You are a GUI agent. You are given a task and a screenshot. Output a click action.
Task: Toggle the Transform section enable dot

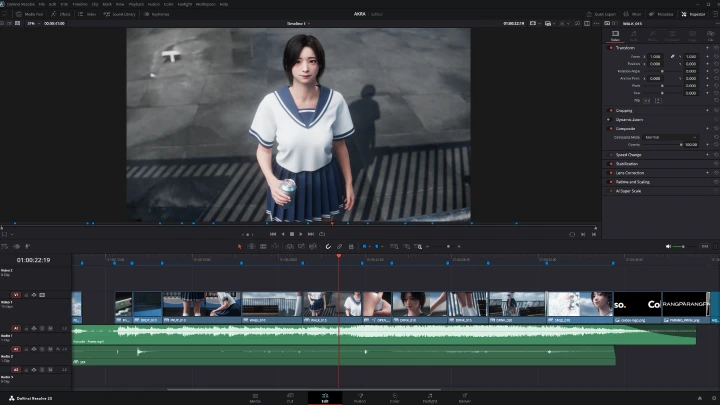pyautogui.click(x=611, y=48)
